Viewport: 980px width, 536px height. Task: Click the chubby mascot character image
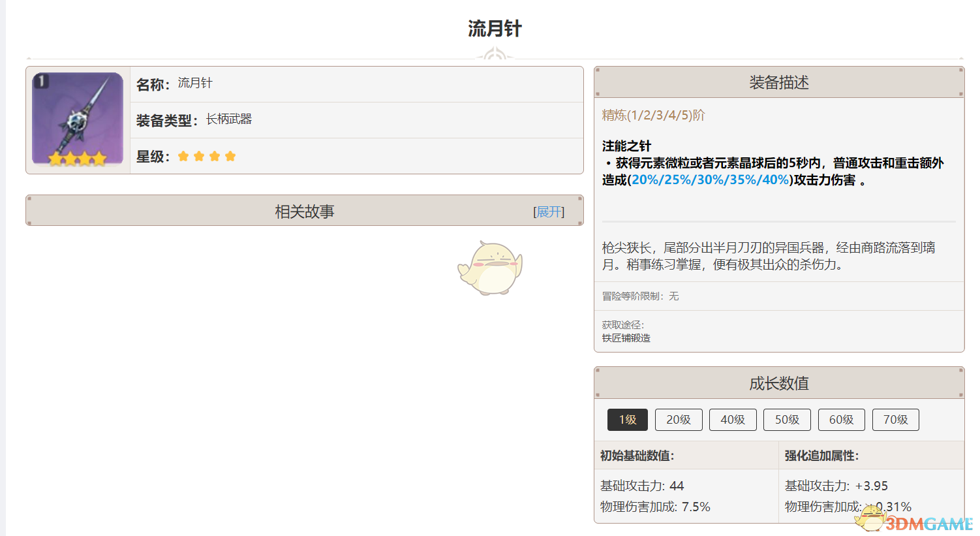(x=490, y=268)
